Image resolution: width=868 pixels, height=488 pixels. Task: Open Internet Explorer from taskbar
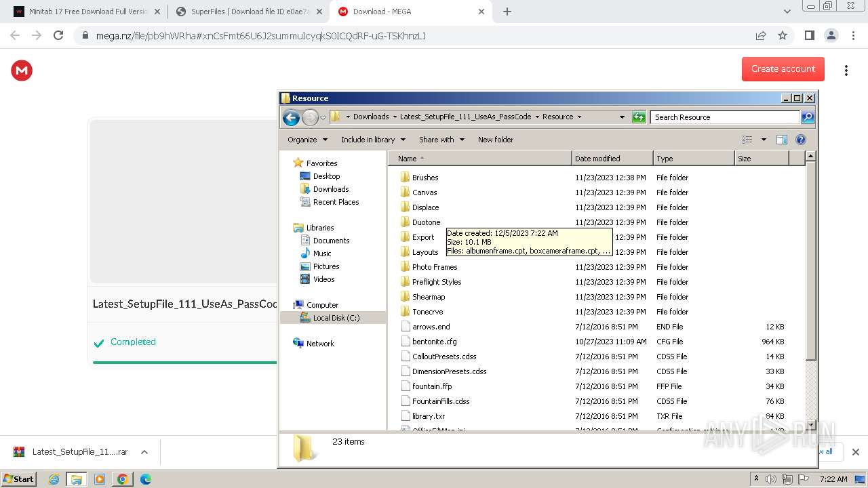click(x=54, y=479)
